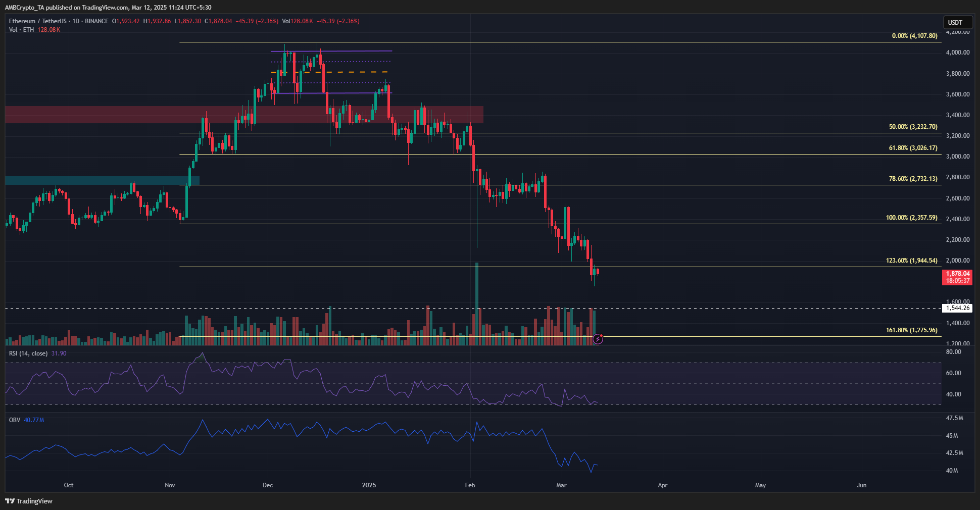
Task: Open the USDT currency selector
Action: coord(957,22)
